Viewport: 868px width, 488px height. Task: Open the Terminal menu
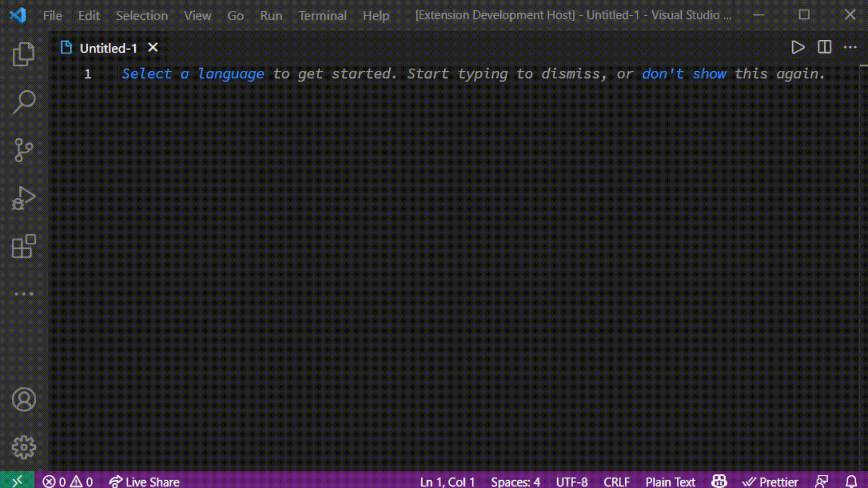[322, 15]
